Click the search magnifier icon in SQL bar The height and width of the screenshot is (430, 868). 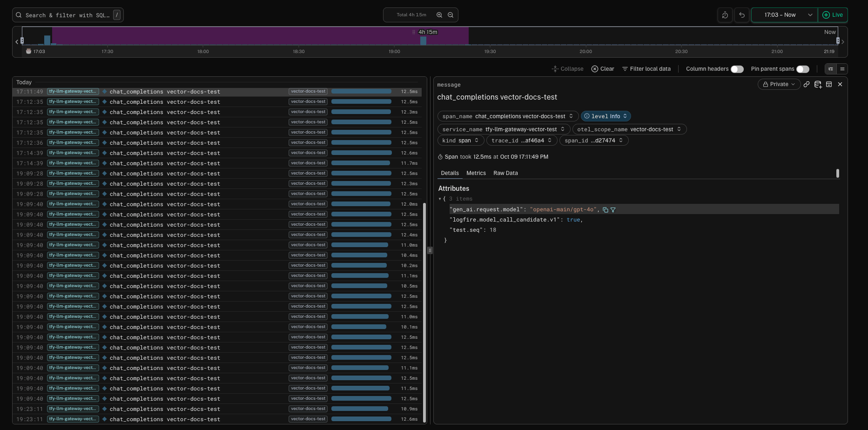coord(19,15)
